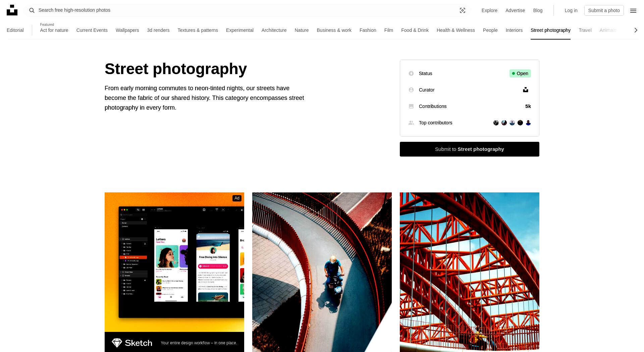Switch to the Editorial tab
The height and width of the screenshot is (352, 644).
click(x=15, y=30)
